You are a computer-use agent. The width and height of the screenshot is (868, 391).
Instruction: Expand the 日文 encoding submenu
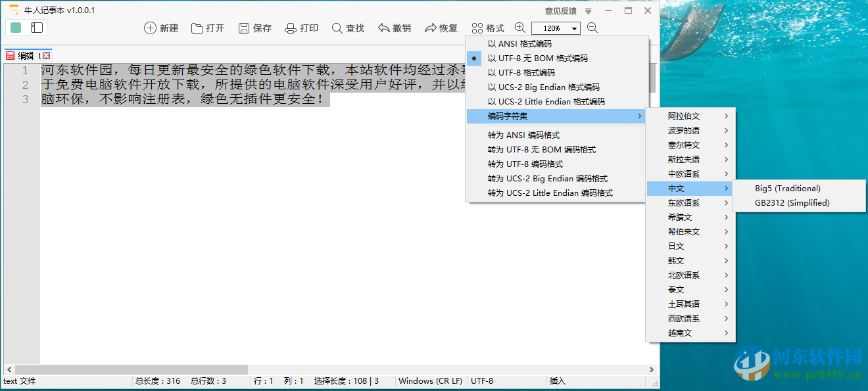[x=677, y=246]
